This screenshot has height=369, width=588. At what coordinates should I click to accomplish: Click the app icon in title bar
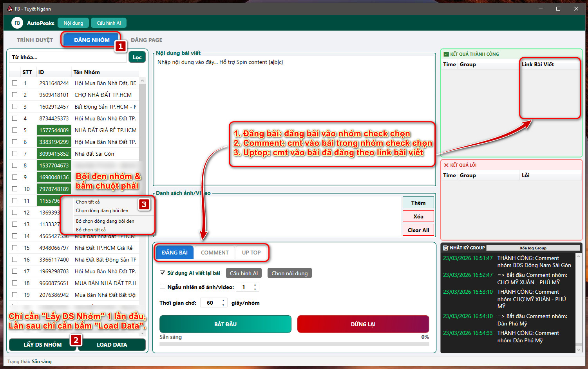10,9
